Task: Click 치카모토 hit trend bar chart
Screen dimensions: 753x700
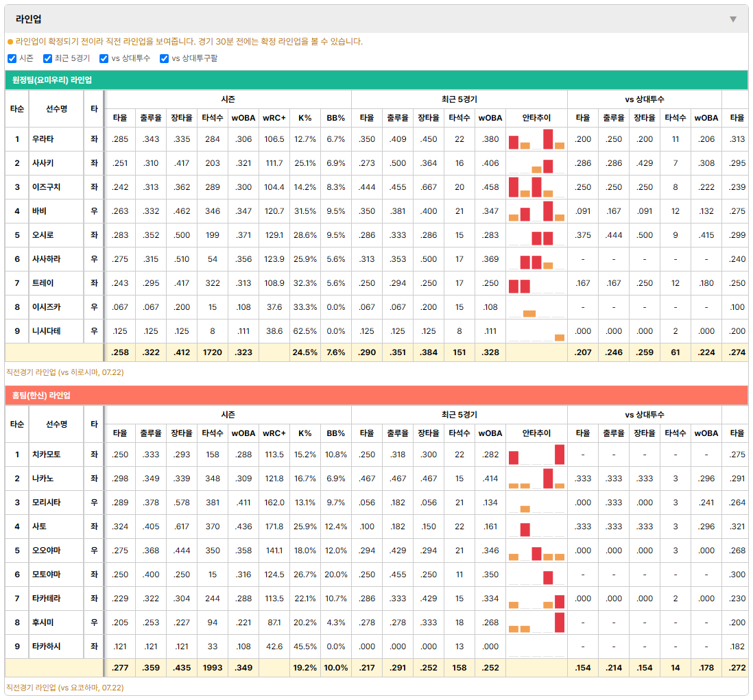Action: 536,455
